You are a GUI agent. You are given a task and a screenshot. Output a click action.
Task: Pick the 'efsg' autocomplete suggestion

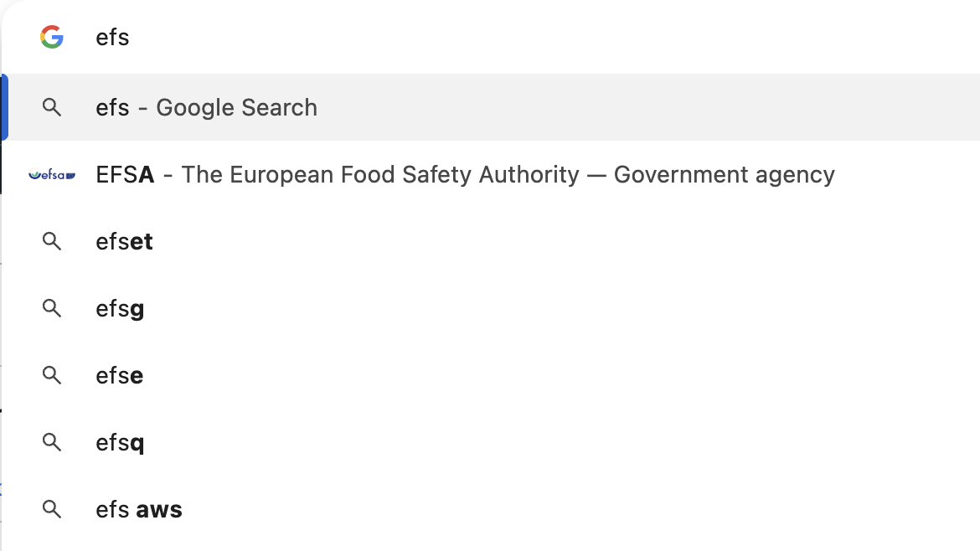point(120,309)
